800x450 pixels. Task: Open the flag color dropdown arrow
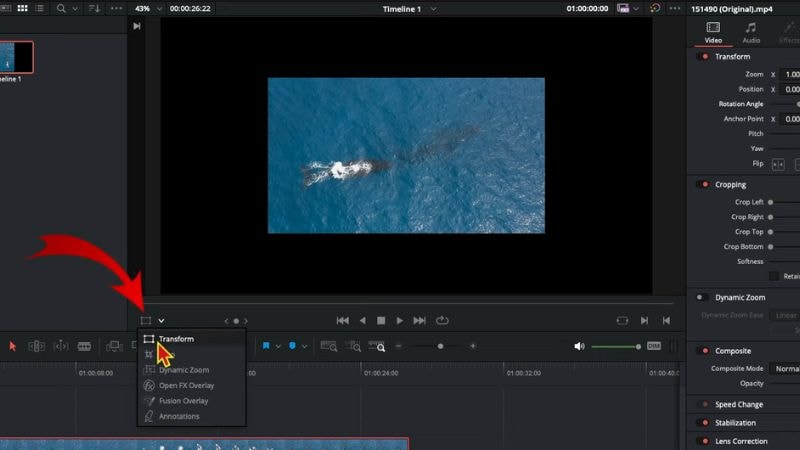[x=278, y=346]
